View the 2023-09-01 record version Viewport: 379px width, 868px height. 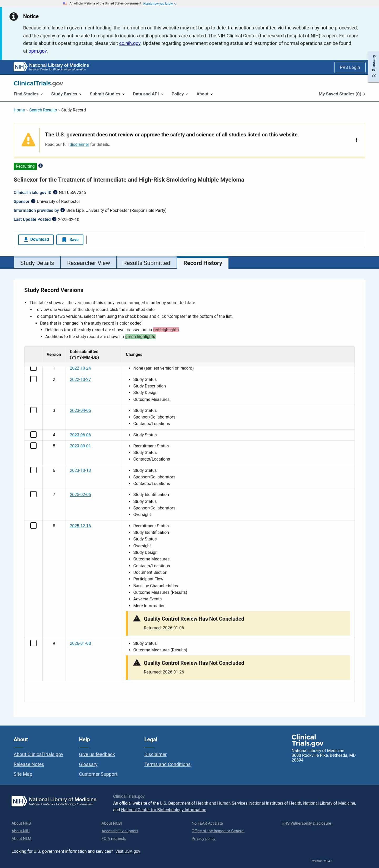80,446
